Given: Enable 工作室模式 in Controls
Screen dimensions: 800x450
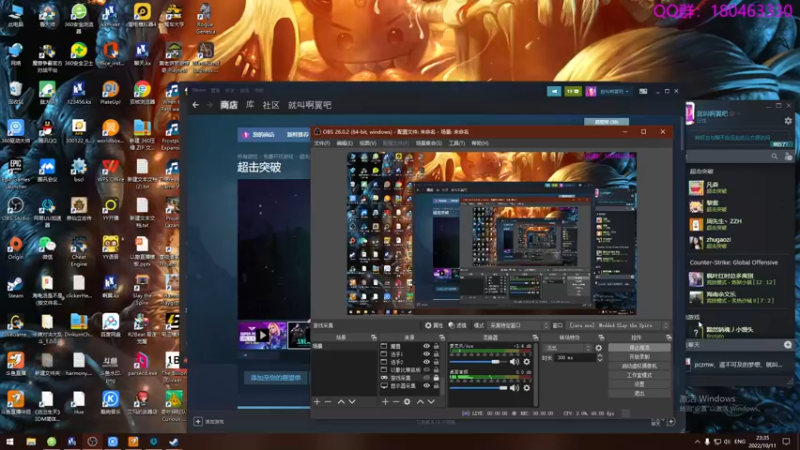Looking at the screenshot, I should click(639, 375).
